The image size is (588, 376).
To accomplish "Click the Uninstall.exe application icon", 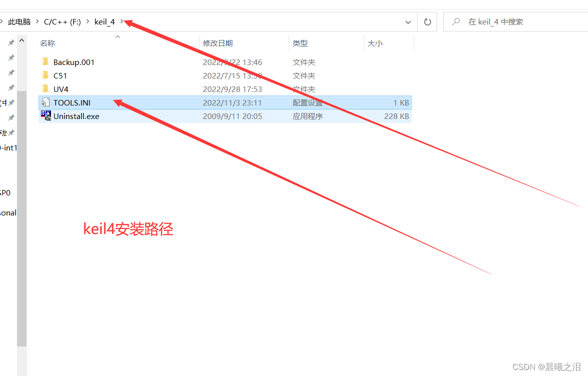I will pos(46,115).
